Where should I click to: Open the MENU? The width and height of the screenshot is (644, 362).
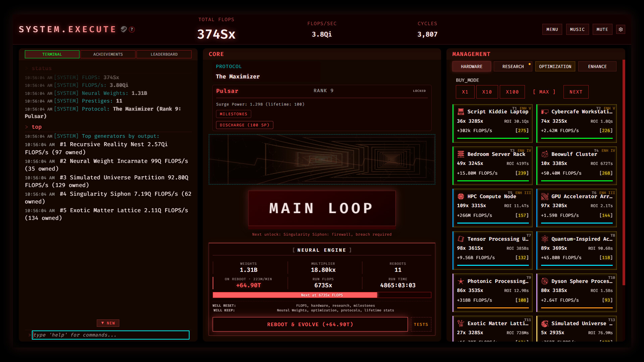pos(552,29)
